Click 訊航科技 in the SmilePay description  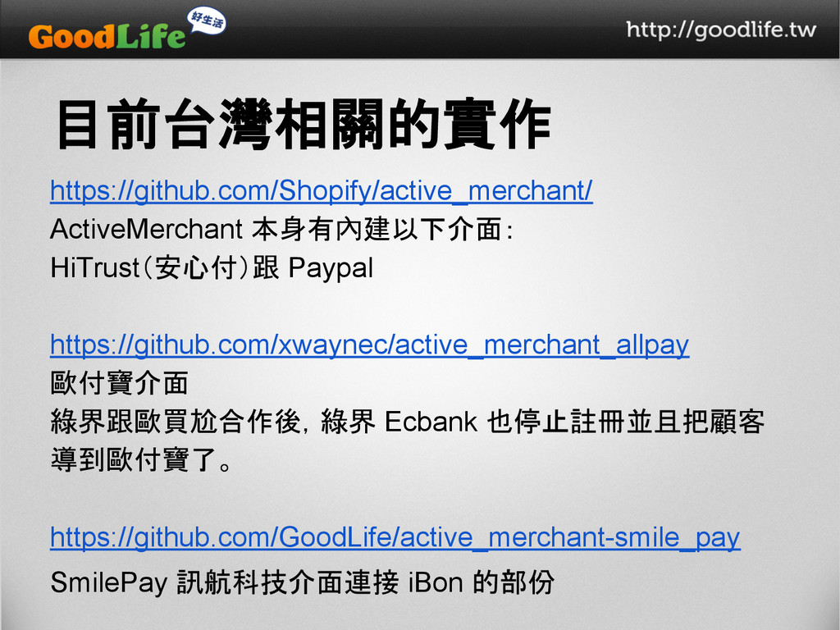(x=232, y=582)
